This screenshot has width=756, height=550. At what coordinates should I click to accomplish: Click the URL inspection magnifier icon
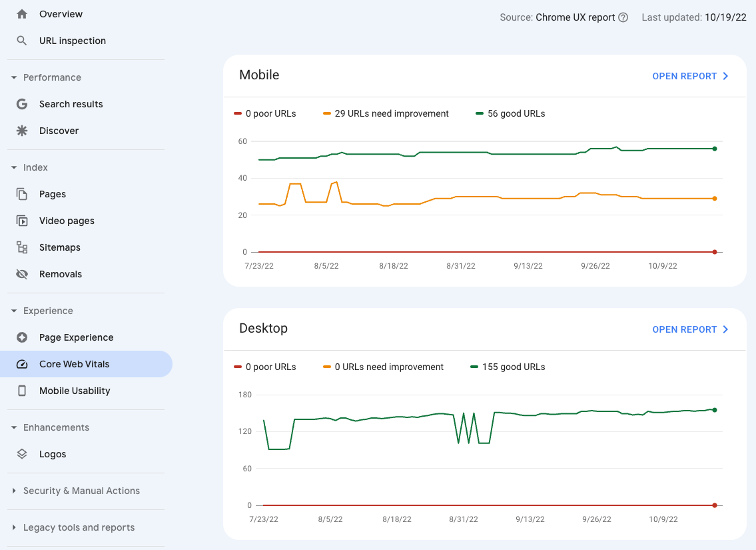click(x=22, y=41)
